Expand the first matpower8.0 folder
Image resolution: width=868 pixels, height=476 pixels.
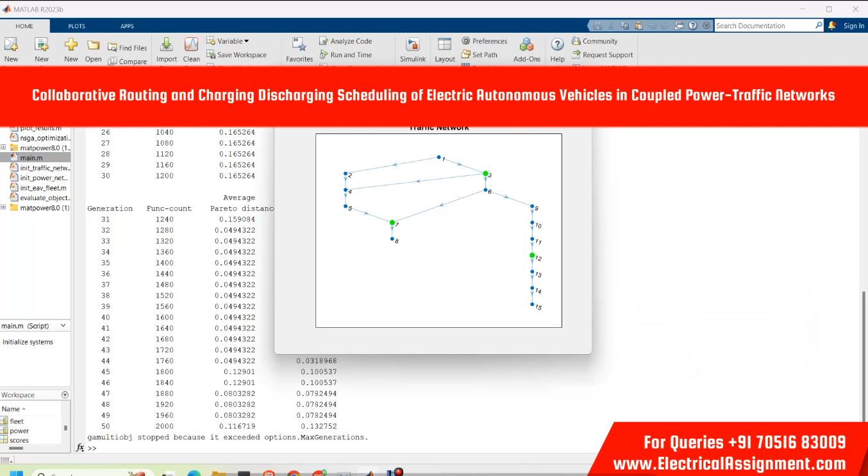coord(4,148)
